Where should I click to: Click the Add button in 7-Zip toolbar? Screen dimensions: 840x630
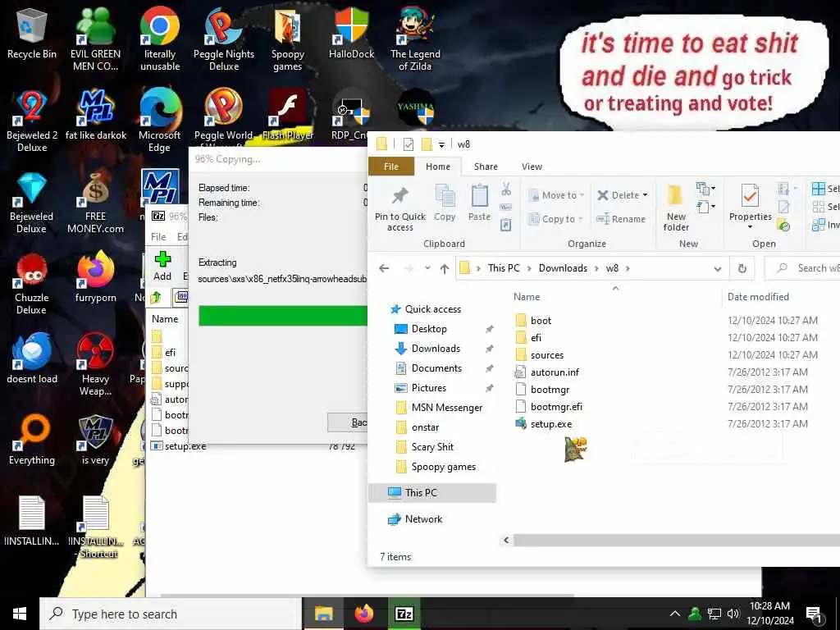(x=162, y=267)
